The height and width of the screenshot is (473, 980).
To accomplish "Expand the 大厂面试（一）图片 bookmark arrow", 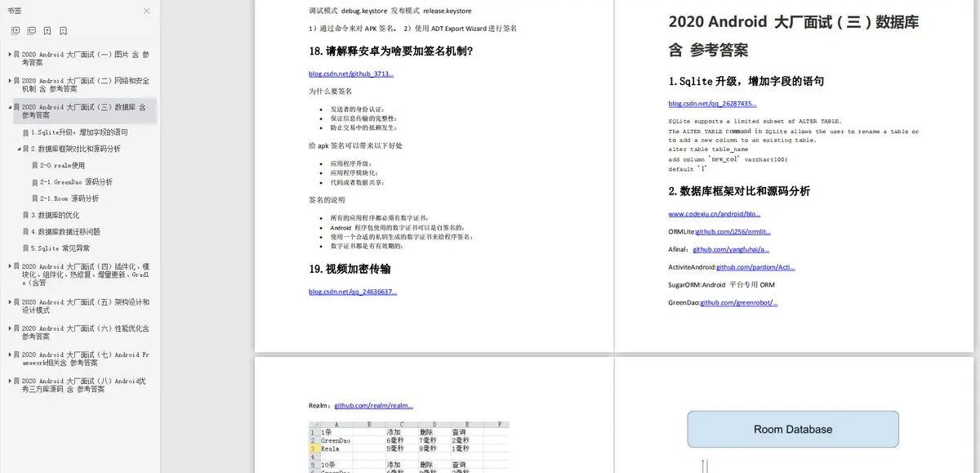I will [9, 55].
